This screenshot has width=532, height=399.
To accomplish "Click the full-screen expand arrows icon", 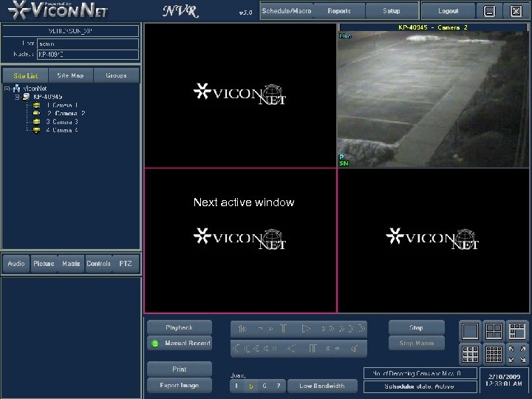I will point(517,354).
